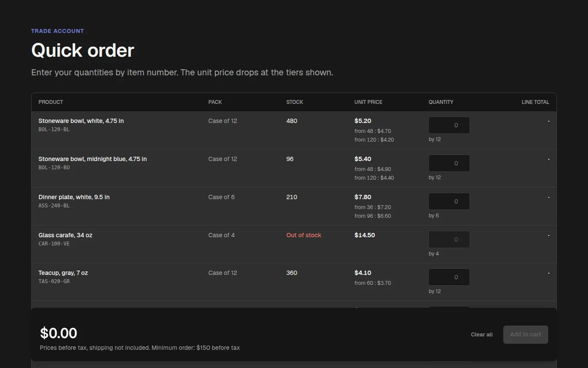
Task: Click tier price from 120 : $4.20
Action: click(x=374, y=140)
